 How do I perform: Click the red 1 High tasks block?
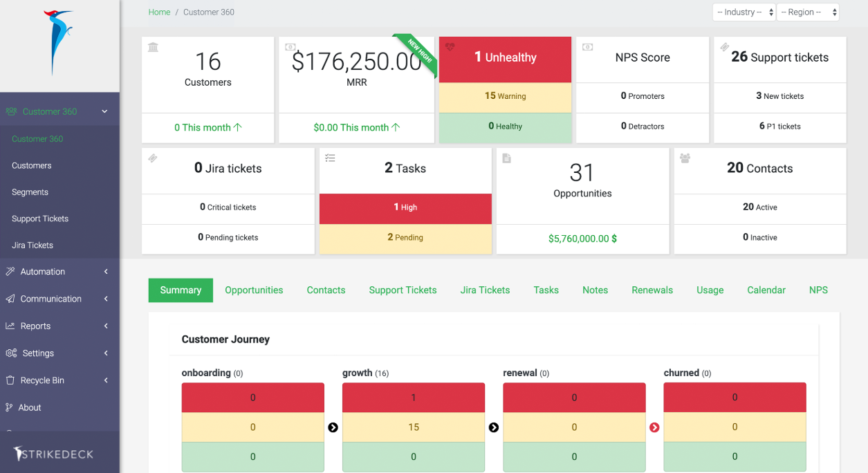pos(405,207)
